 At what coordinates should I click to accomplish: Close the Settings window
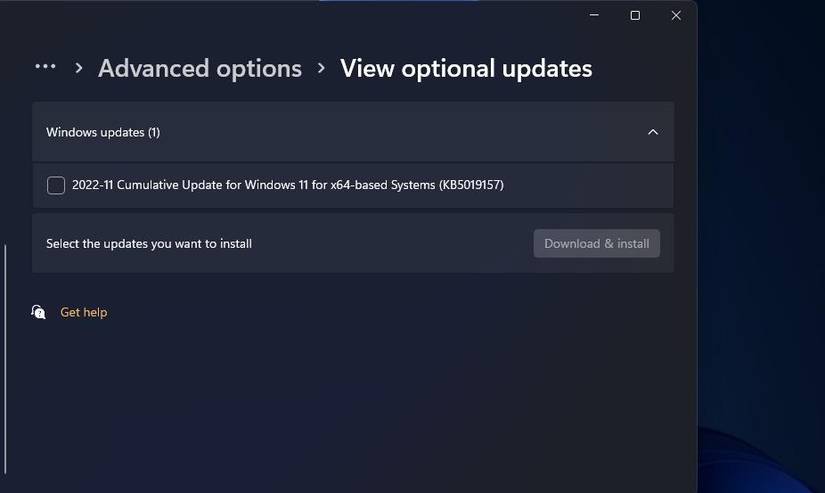(x=676, y=15)
